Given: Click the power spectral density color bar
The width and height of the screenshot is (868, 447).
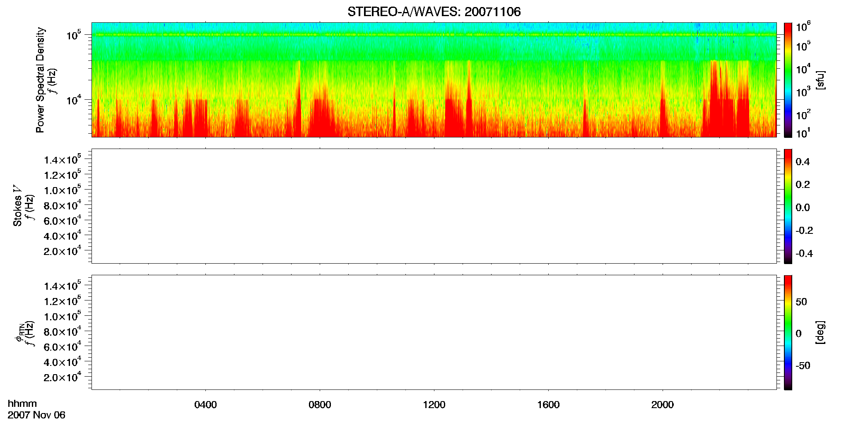Looking at the screenshot, I should (x=788, y=80).
